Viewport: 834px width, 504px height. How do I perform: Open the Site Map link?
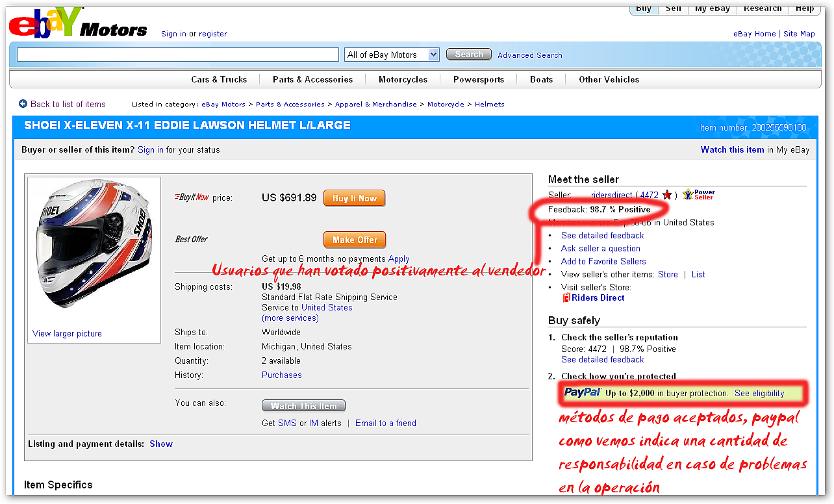[799, 34]
